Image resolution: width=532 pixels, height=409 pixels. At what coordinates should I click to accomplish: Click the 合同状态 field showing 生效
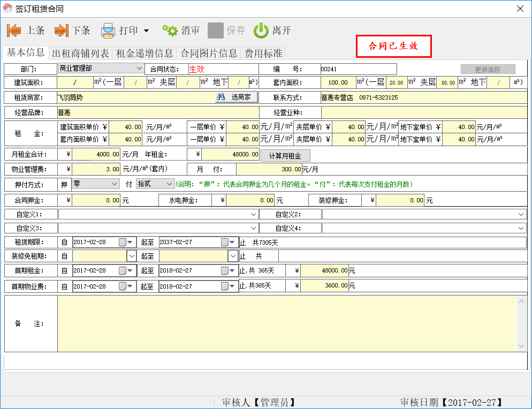tap(224, 69)
